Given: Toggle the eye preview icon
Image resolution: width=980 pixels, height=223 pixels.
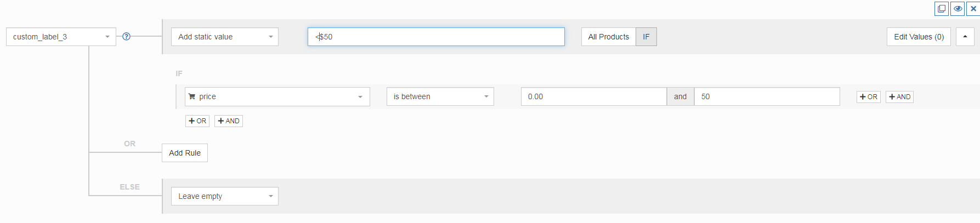Looking at the screenshot, I should 958,9.
